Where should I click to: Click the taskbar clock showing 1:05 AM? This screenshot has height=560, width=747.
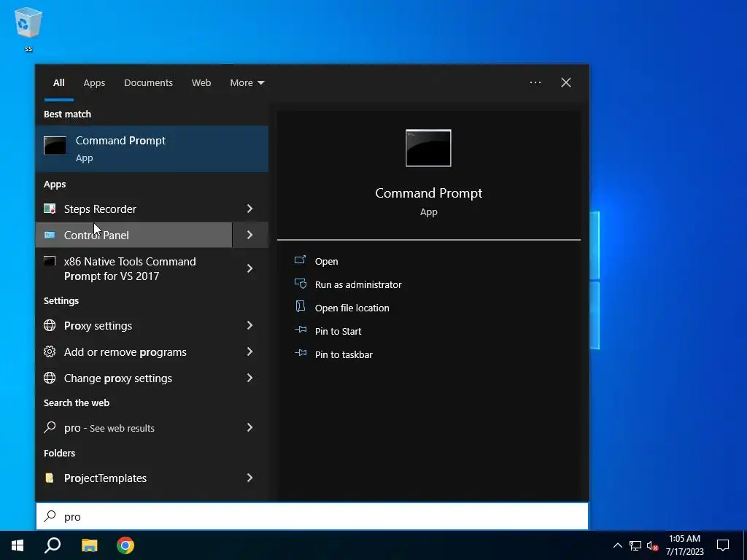tap(684, 545)
